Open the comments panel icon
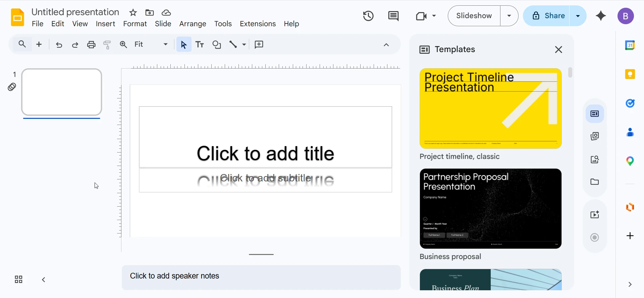 pyautogui.click(x=393, y=16)
